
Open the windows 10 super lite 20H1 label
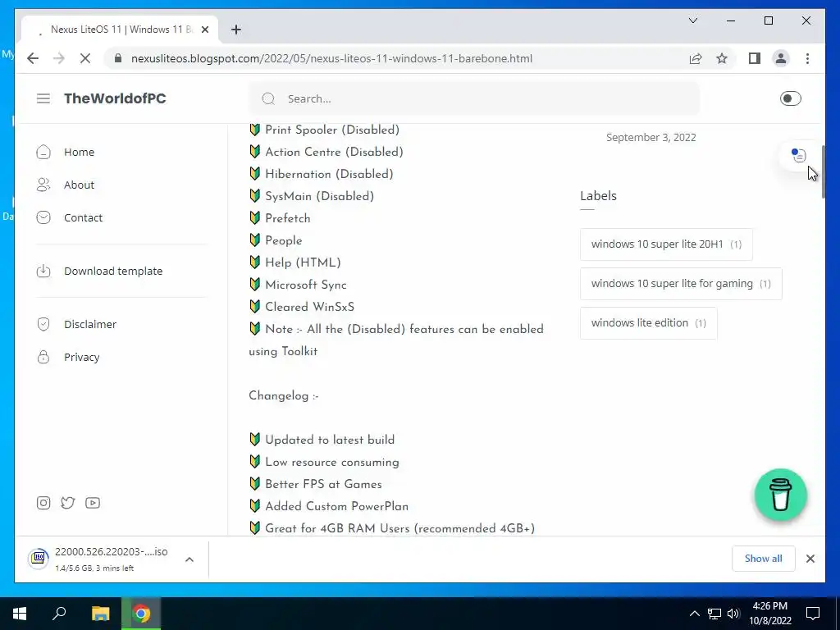(666, 244)
